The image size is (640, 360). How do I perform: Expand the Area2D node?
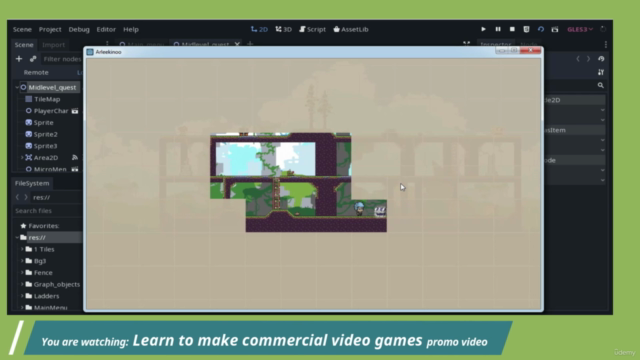(22, 158)
